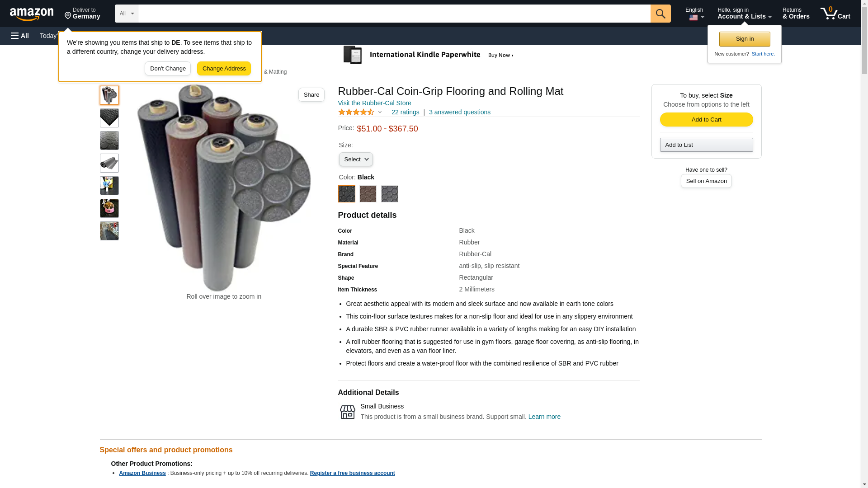Click the yellow Add to Cart button
Viewport: 868px width, 488px height.
click(x=706, y=119)
